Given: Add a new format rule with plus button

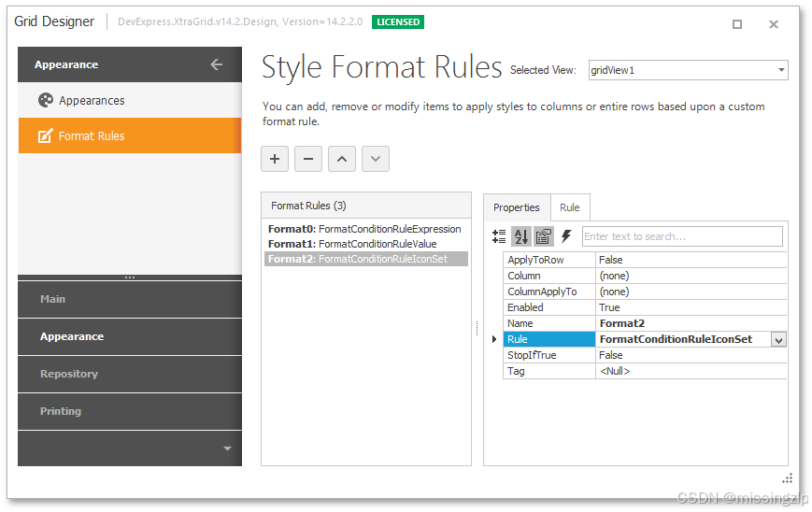Looking at the screenshot, I should [x=275, y=159].
